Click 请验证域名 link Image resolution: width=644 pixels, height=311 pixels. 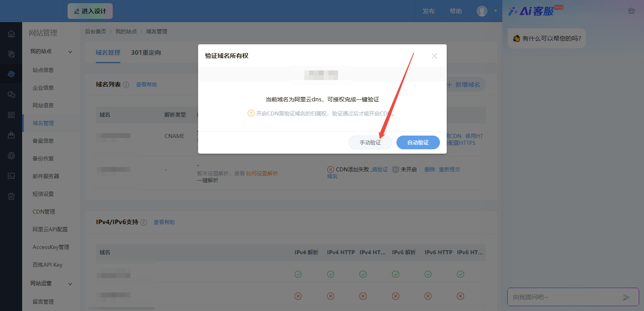(380, 170)
